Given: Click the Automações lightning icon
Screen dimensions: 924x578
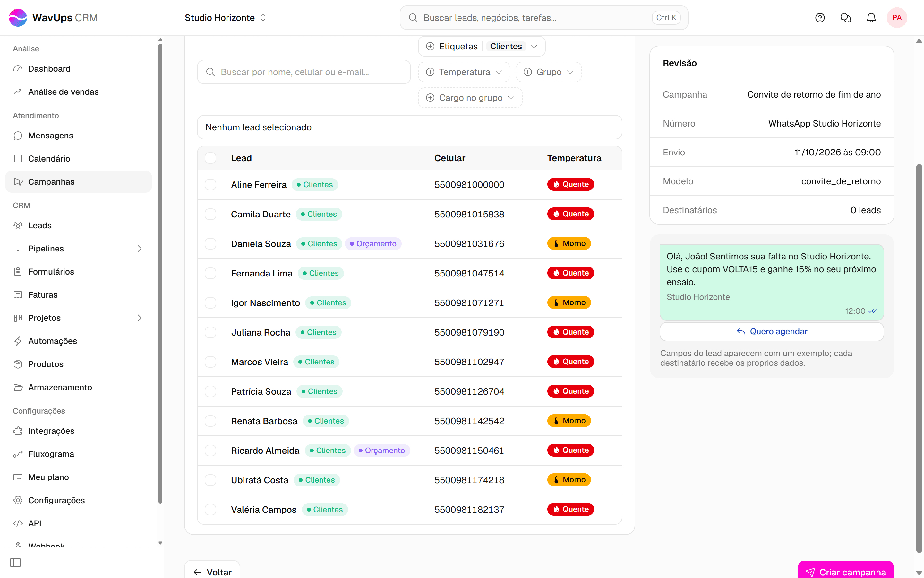Looking at the screenshot, I should (x=18, y=341).
